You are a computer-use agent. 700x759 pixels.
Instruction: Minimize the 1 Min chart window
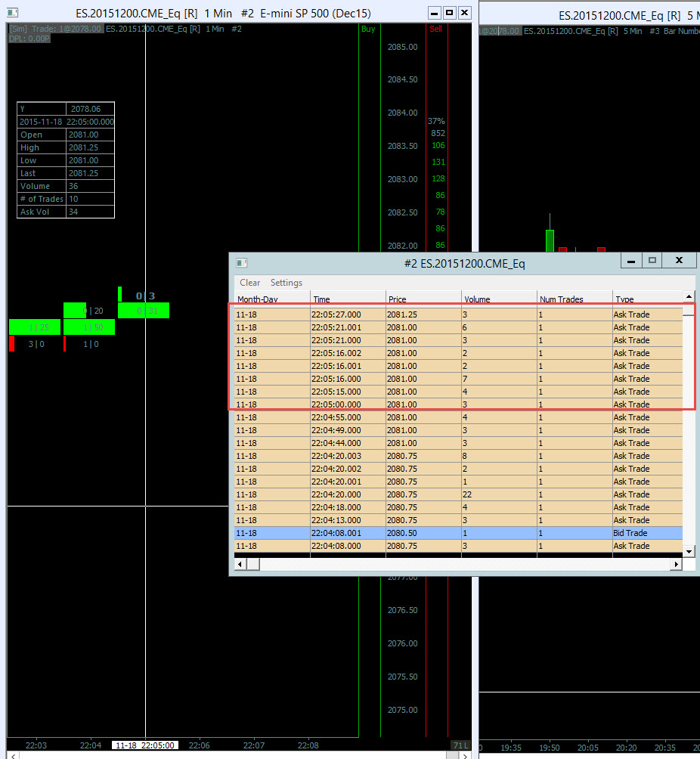point(434,13)
